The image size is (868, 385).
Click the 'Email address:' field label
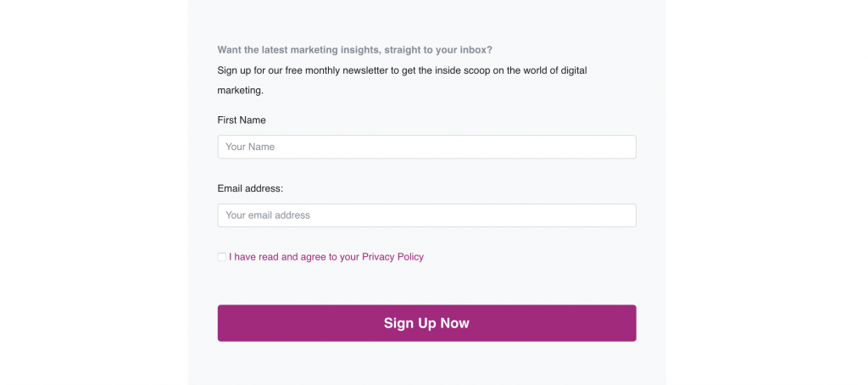250,188
